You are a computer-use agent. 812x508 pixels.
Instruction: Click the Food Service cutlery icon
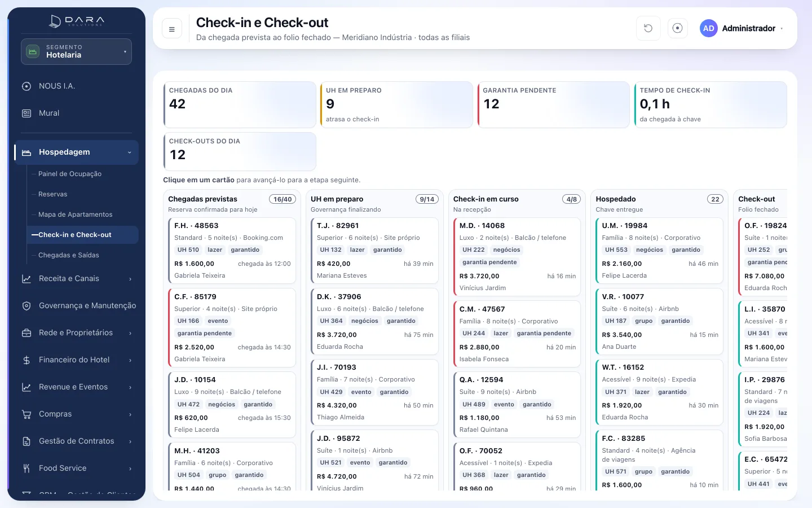27,468
